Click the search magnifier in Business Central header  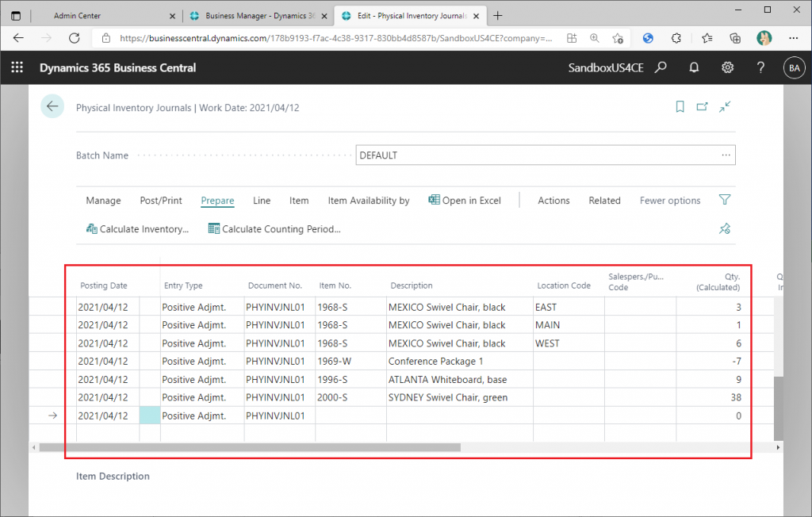click(661, 67)
